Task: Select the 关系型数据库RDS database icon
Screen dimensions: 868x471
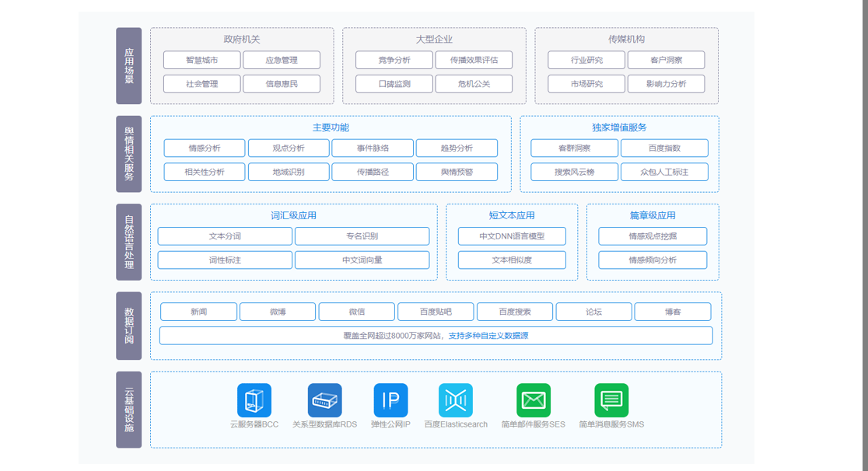Action: [x=324, y=400]
